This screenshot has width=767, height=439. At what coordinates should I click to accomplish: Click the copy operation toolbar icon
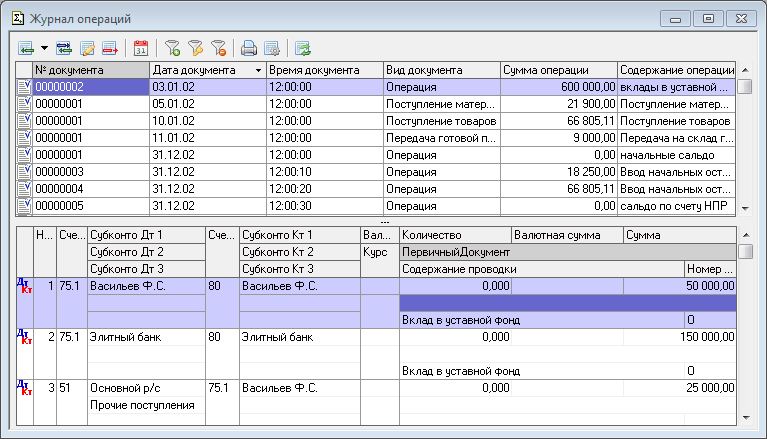[65, 47]
